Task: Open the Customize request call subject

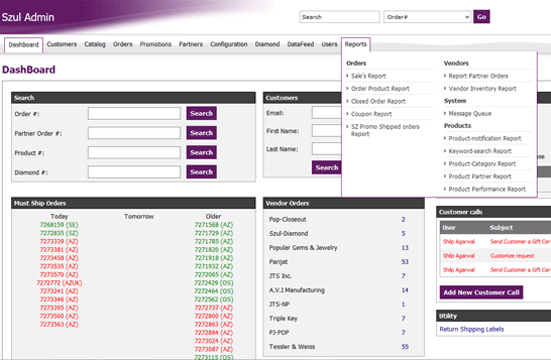Action: [512, 256]
